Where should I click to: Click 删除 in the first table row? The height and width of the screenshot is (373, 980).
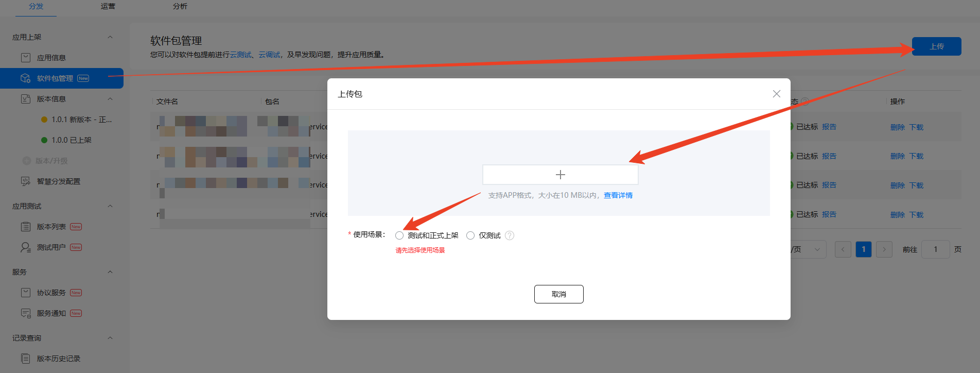click(x=898, y=127)
